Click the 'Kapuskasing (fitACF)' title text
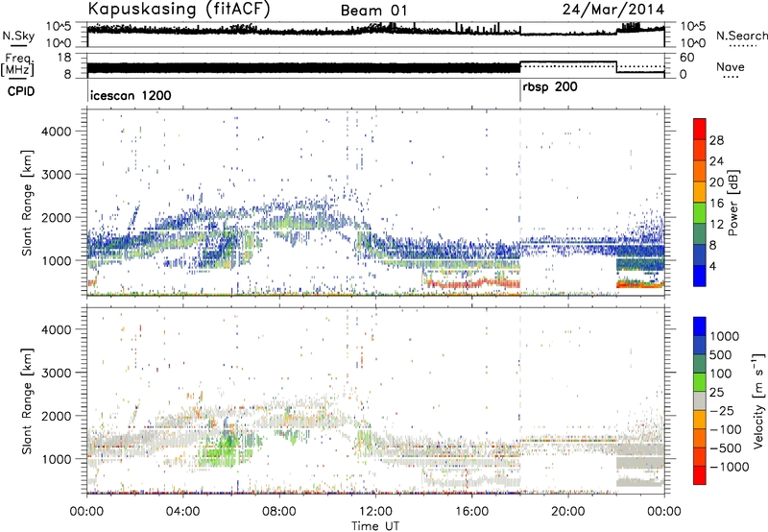The image size is (768, 532). pyautogui.click(x=179, y=9)
